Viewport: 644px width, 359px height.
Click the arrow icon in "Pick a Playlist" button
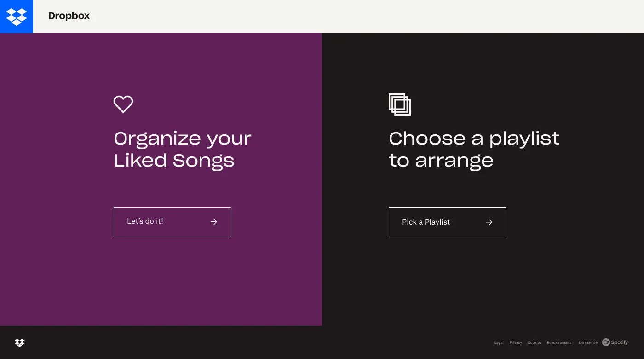489,222
